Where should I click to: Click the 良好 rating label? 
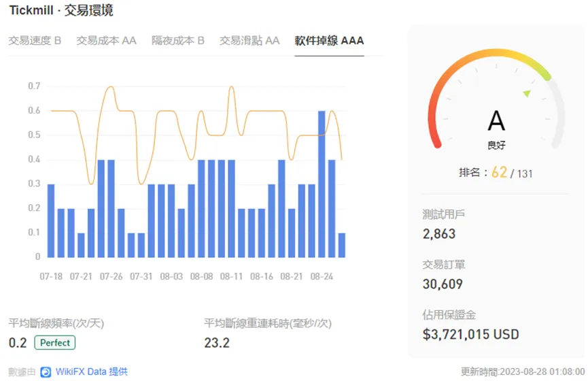[496, 146]
